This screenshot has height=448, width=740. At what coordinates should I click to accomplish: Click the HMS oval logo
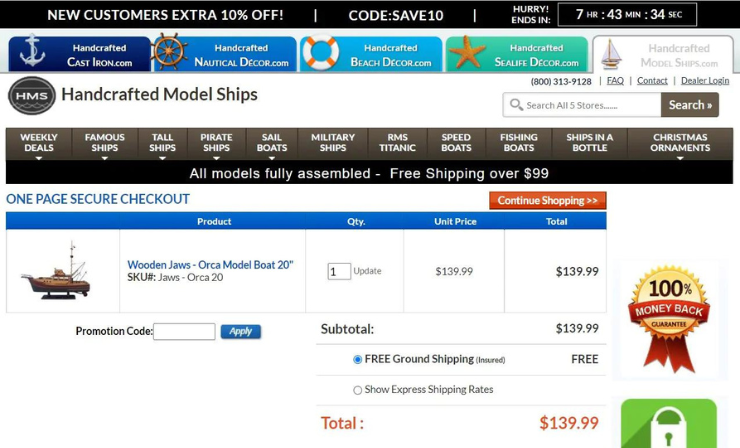pos(32,96)
